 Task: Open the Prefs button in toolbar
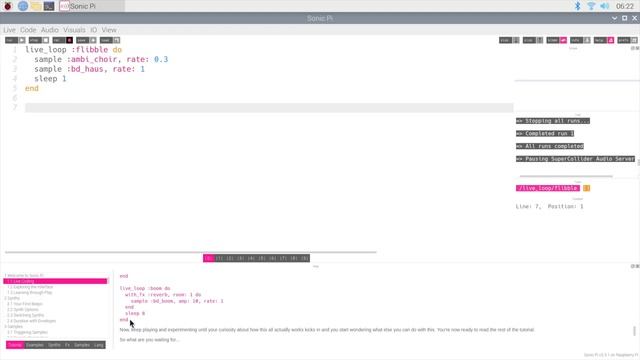coord(627,40)
